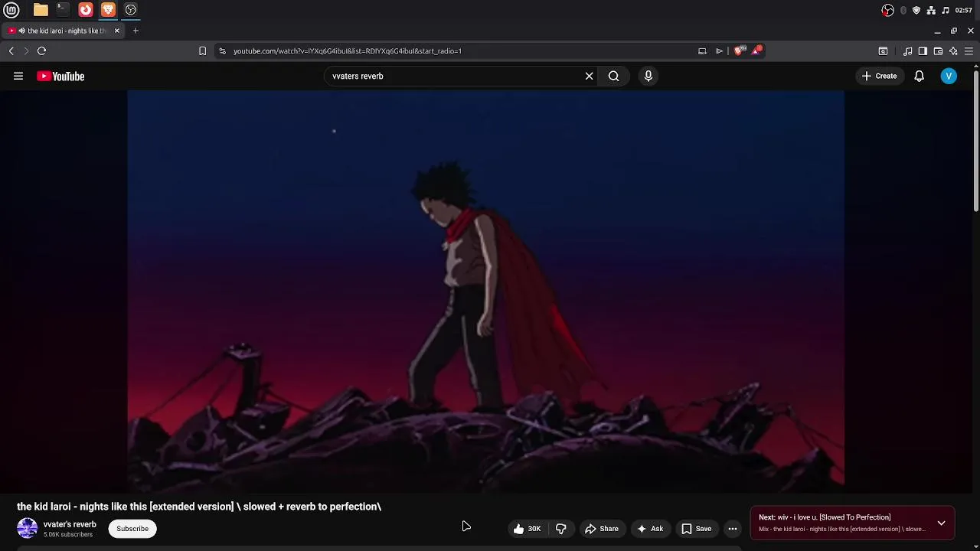Viewport: 980px width, 551px height.
Task: Save video to a playlist
Action: click(697, 529)
